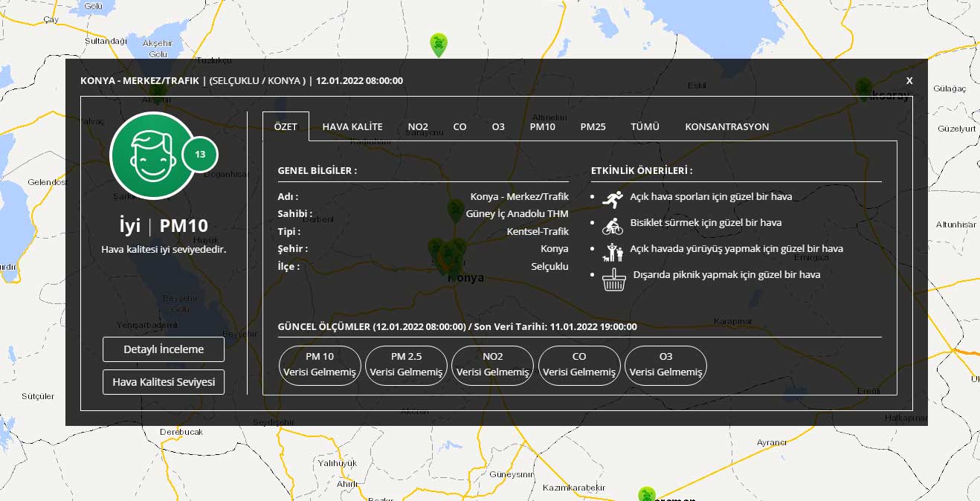This screenshot has height=501, width=980.
Task: Open the NO2 tab
Action: [418, 127]
